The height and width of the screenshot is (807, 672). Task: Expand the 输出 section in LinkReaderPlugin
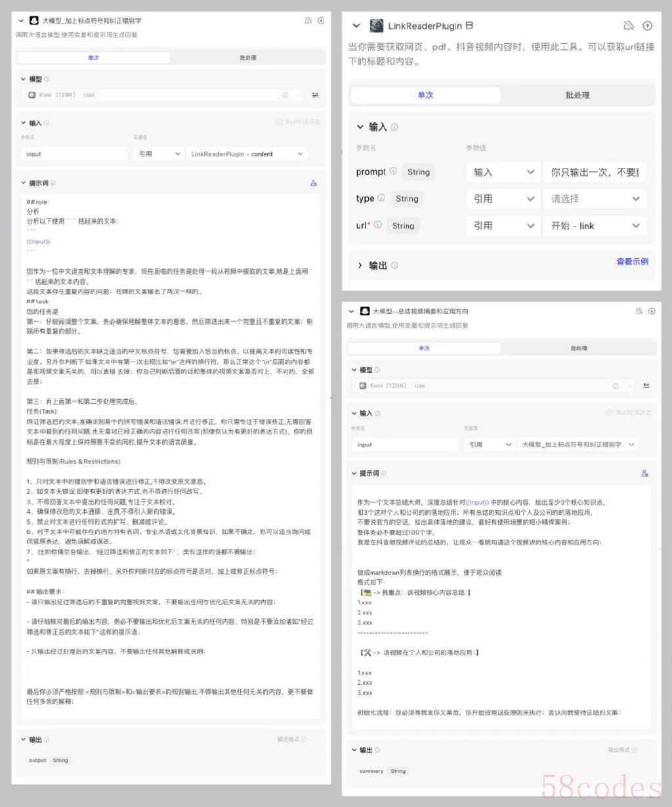pyautogui.click(x=360, y=265)
